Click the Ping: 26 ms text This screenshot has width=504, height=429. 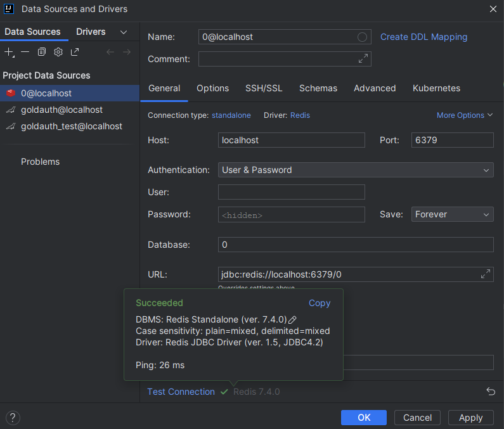pos(160,365)
